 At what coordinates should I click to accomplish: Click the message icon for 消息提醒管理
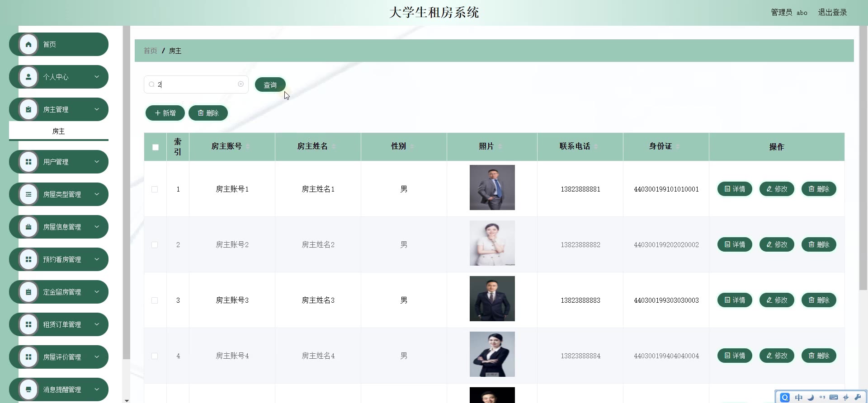click(x=28, y=389)
